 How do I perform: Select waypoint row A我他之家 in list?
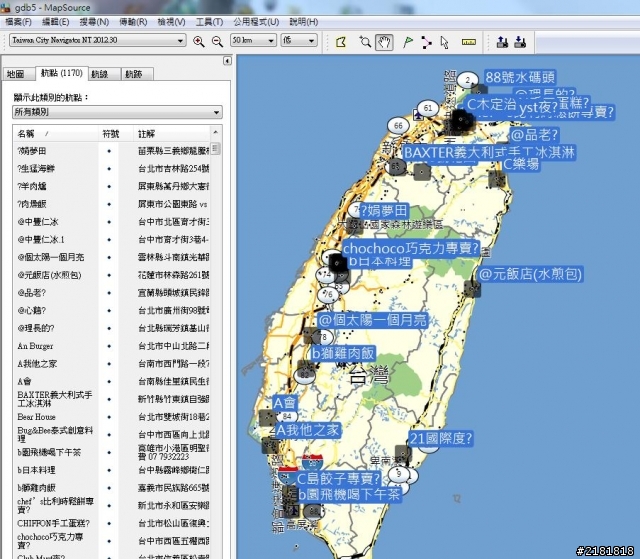click(113, 364)
